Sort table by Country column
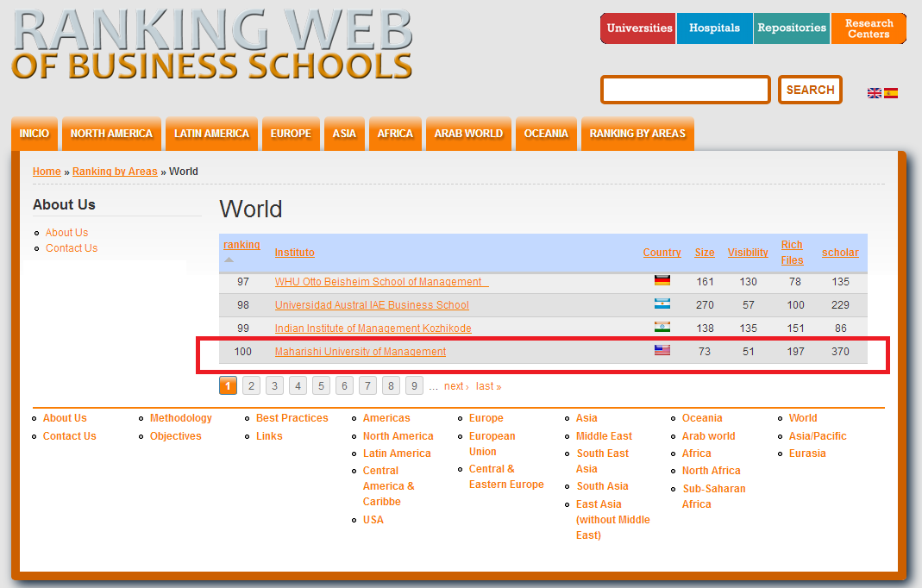The width and height of the screenshot is (922, 588). 662,253
